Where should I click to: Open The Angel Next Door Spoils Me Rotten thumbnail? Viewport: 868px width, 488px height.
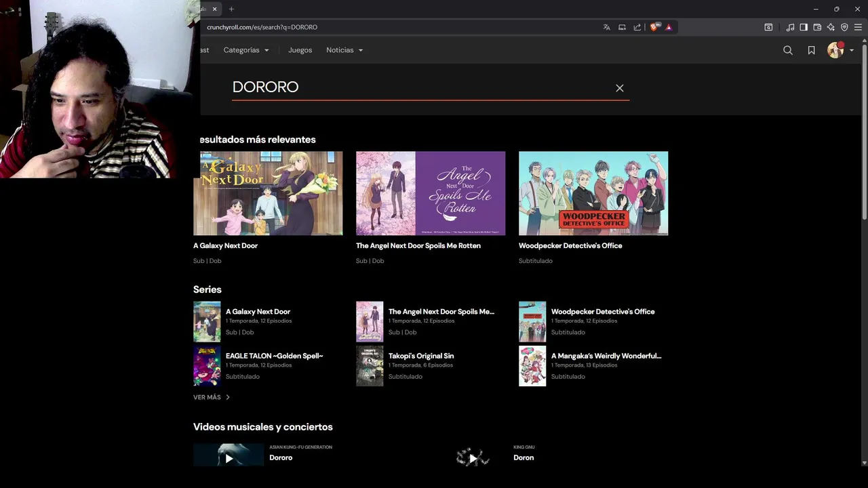(431, 193)
